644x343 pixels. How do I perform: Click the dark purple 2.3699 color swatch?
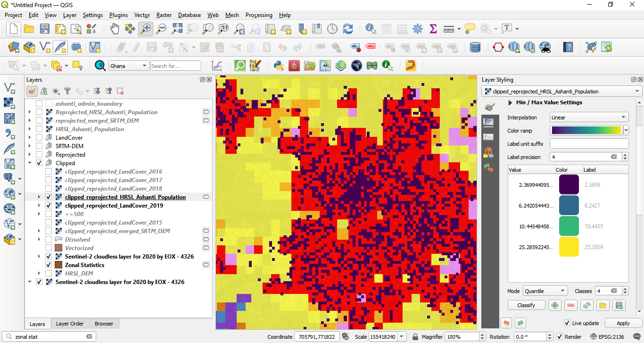[569, 185]
